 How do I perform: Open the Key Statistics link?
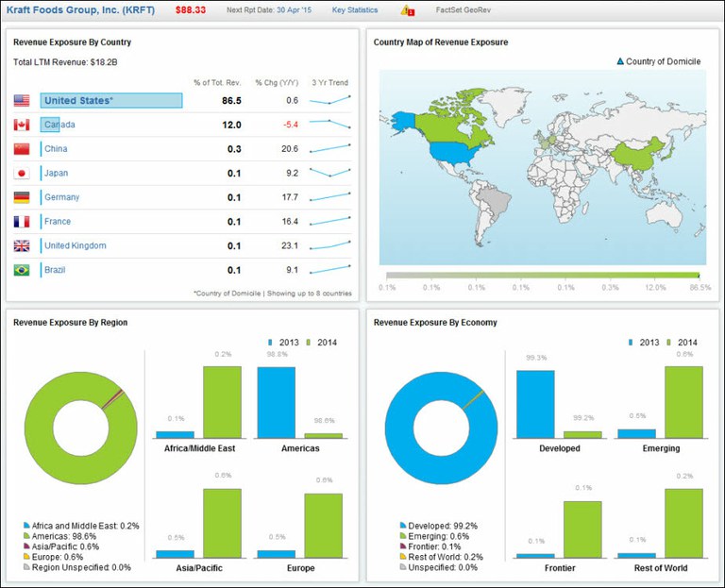(x=355, y=9)
